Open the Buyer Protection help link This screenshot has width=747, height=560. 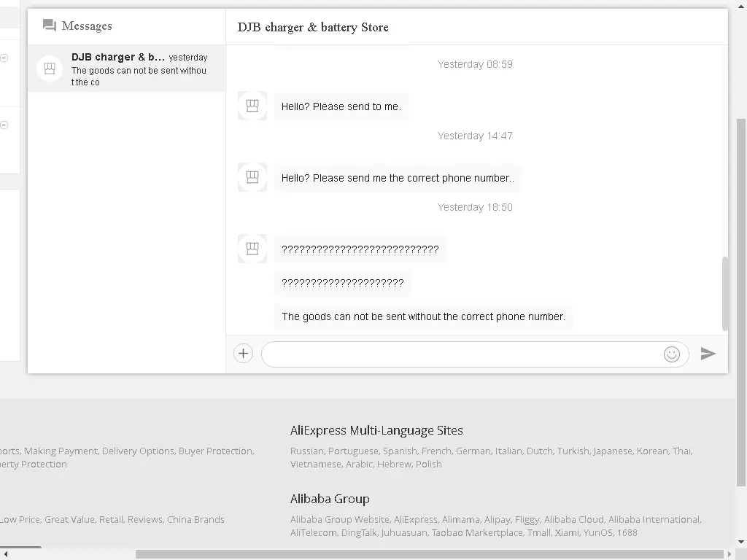point(216,451)
